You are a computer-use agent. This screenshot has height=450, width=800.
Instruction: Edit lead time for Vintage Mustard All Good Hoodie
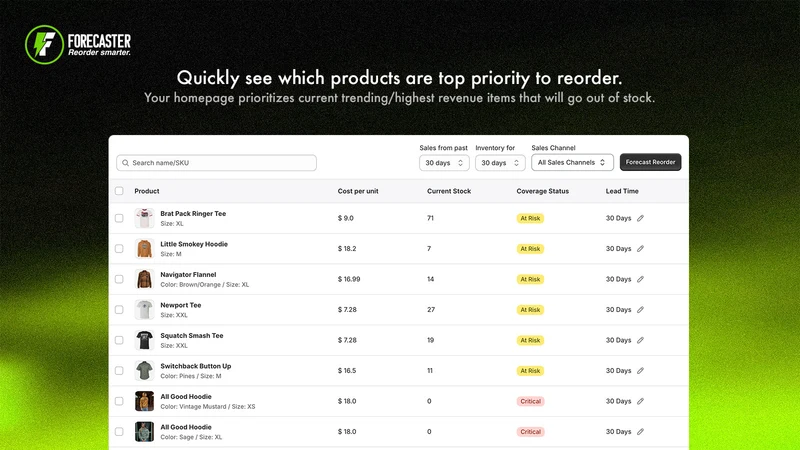click(640, 401)
